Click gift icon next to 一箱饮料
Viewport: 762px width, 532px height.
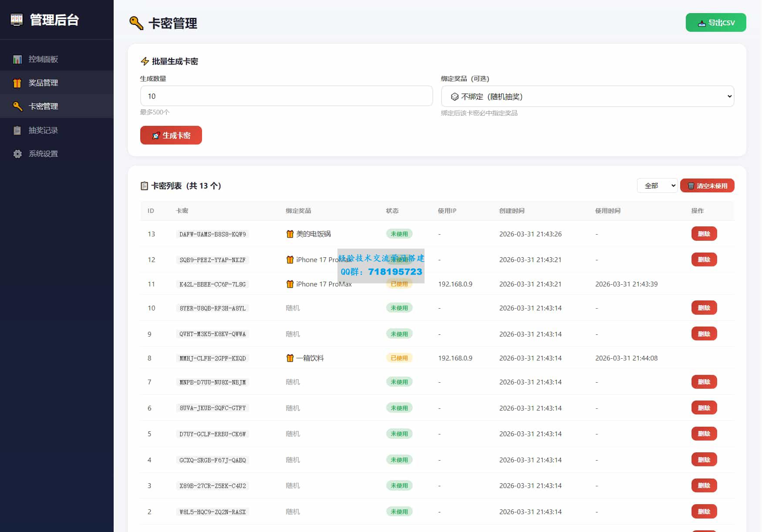coord(290,358)
